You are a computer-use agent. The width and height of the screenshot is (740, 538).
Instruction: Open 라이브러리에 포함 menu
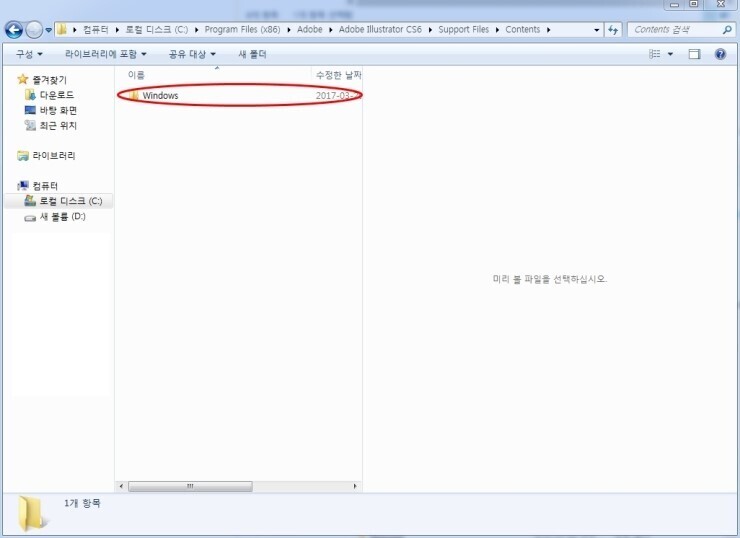click(x=105, y=54)
